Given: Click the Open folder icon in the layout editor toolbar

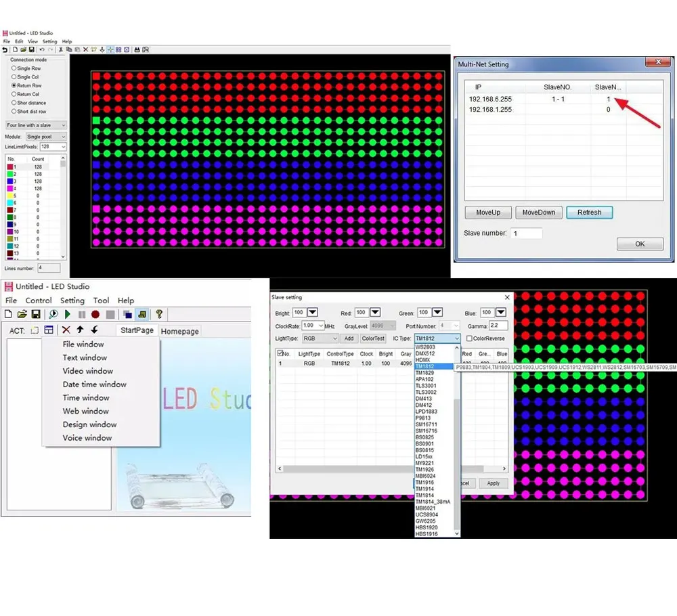Looking at the screenshot, I should (x=23, y=49).
